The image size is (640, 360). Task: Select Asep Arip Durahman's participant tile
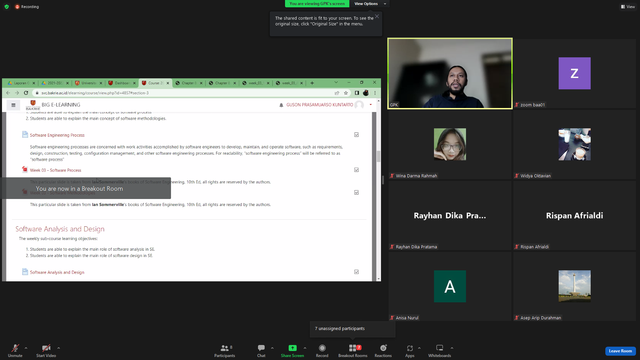574,286
